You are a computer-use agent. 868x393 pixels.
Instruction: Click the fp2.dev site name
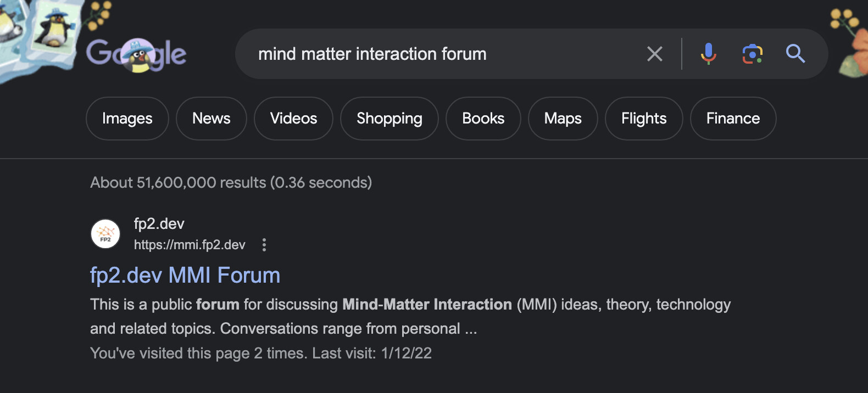pos(159,224)
